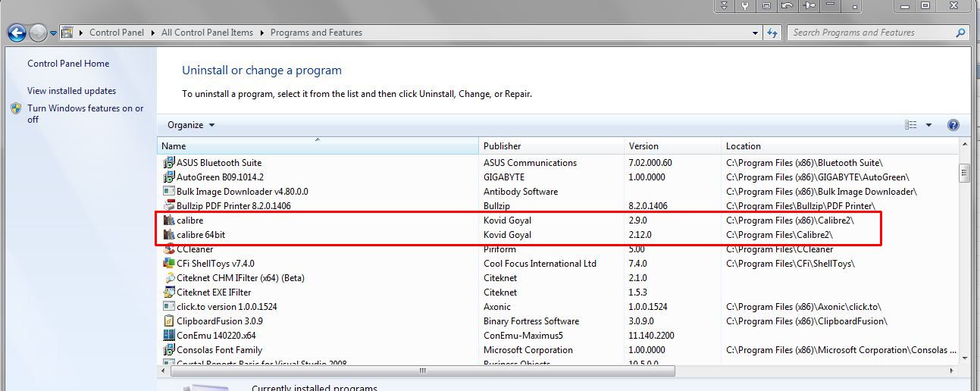
Task: Click the "Binary Fortress Software" publisher cell
Action: pos(531,321)
